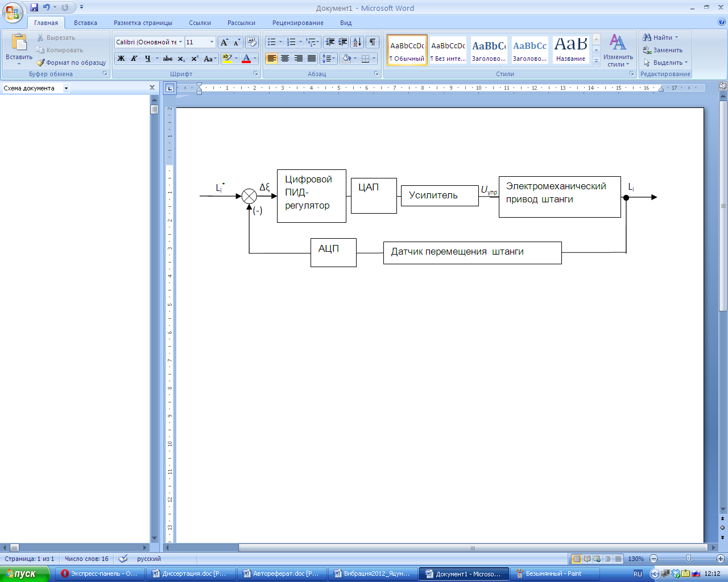Screen dimensions: 728x582
Task: Click the sort А-Я icon
Action: click(357, 42)
